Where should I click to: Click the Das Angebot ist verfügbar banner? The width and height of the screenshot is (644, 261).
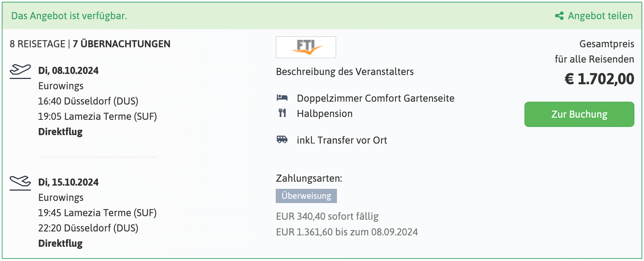(x=322, y=16)
